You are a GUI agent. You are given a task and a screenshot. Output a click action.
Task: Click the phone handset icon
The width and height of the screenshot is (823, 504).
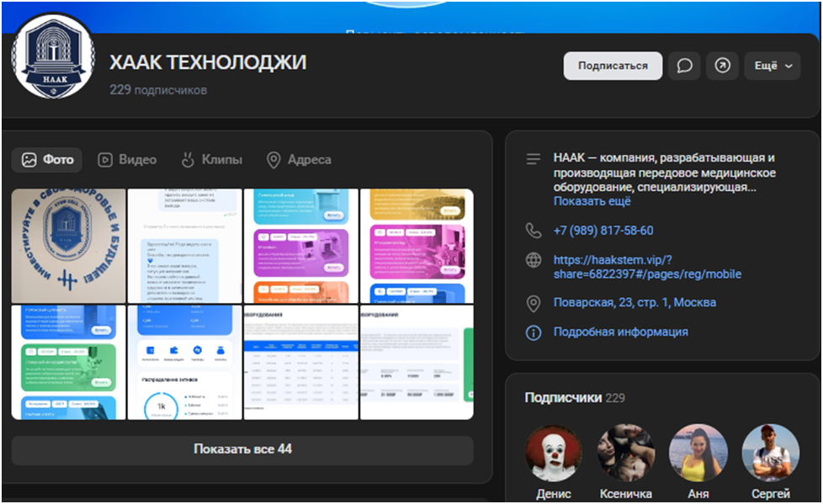pyautogui.click(x=534, y=231)
